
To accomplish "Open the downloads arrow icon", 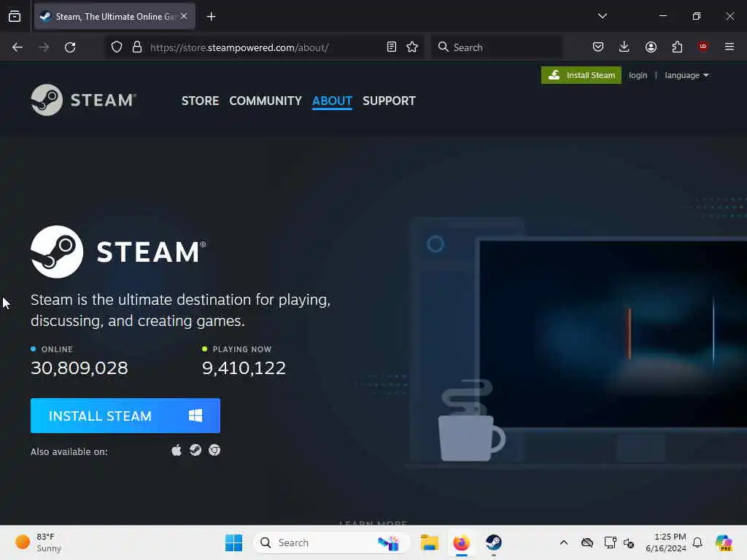I will point(624,47).
